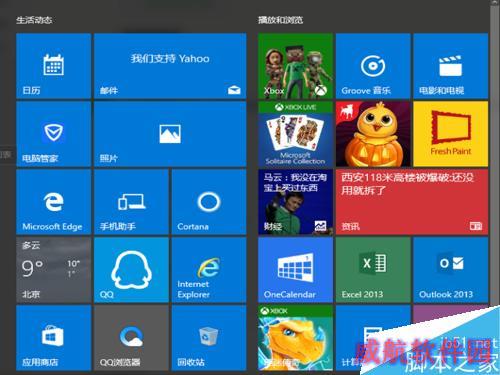Image resolution: width=500 pixels, height=375 pixels.
Task: Open the 财经 finance news tile
Action: click(295, 202)
